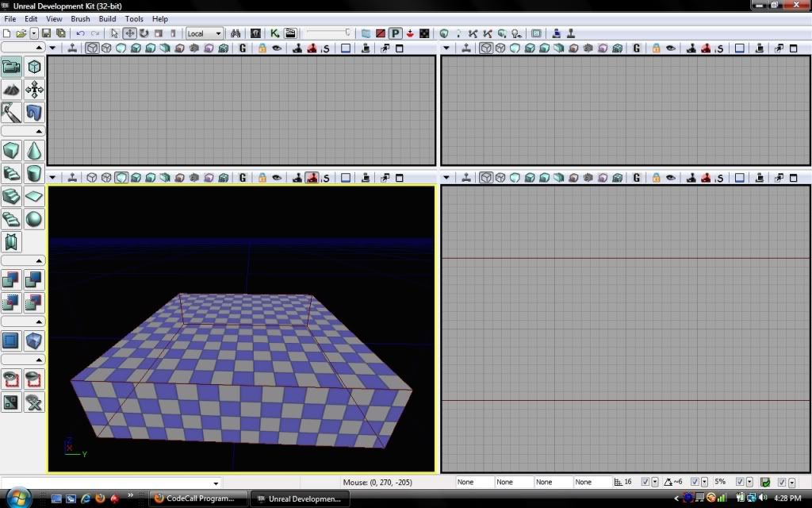Open rotation snap dropdown beside ~6 checkbox

click(x=704, y=482)
